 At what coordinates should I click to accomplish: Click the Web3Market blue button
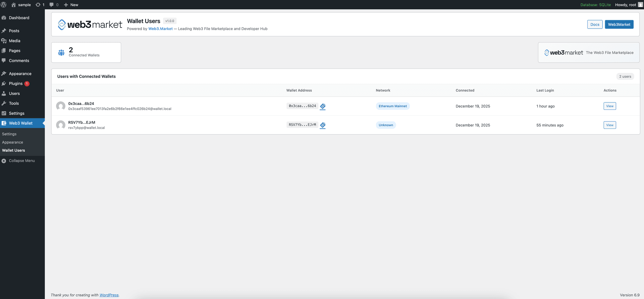point(619,25)
